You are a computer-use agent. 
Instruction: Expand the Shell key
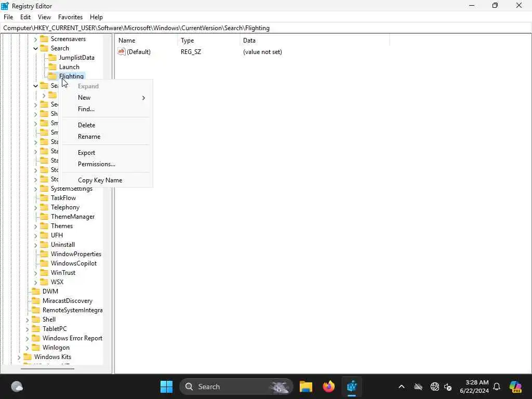coord(27,320)
